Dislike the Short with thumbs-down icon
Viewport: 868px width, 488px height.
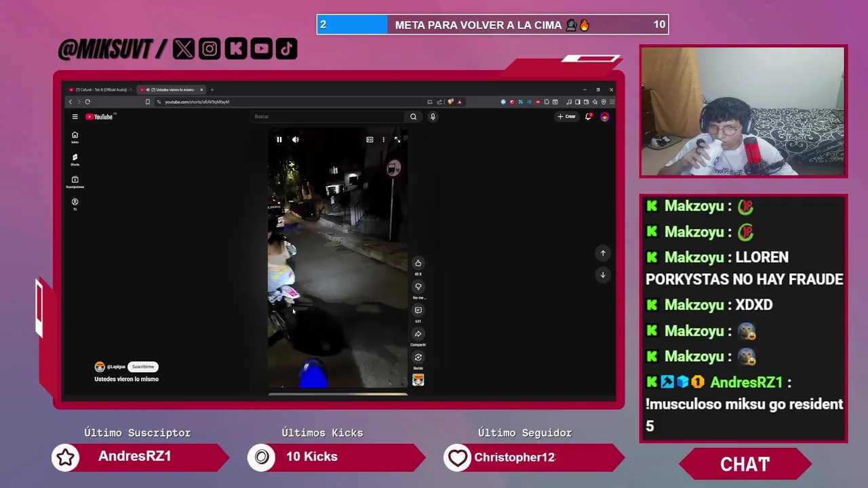coord(418,287)
